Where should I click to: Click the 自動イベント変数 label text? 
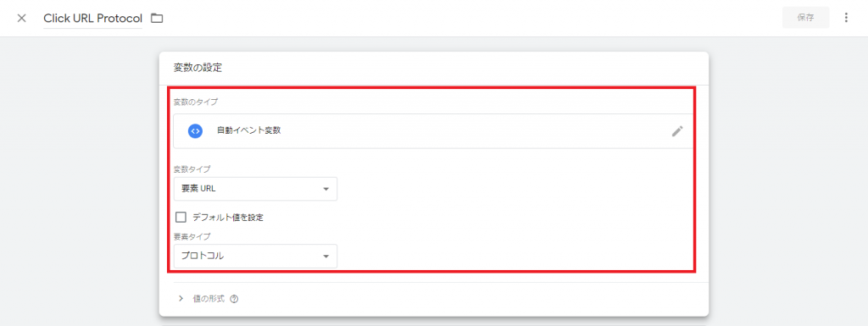[249, 131]
